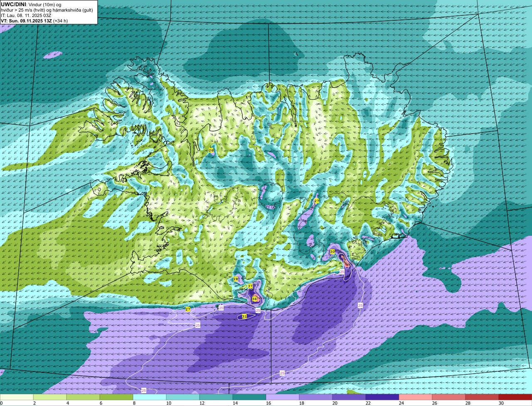
Task: Click the legend scale label "24"
Action: pyautogui.click(x=401, y=403)
